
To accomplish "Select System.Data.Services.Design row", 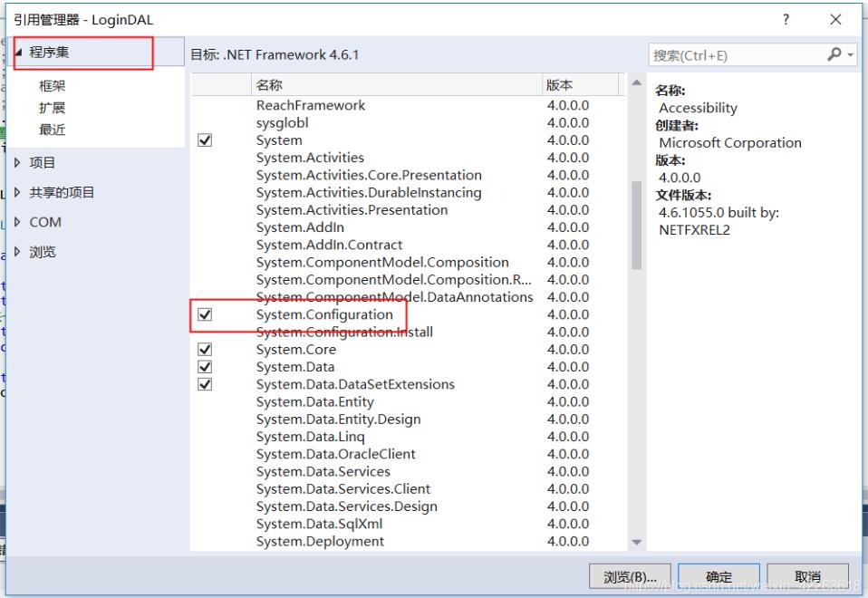I will (409, 506).
